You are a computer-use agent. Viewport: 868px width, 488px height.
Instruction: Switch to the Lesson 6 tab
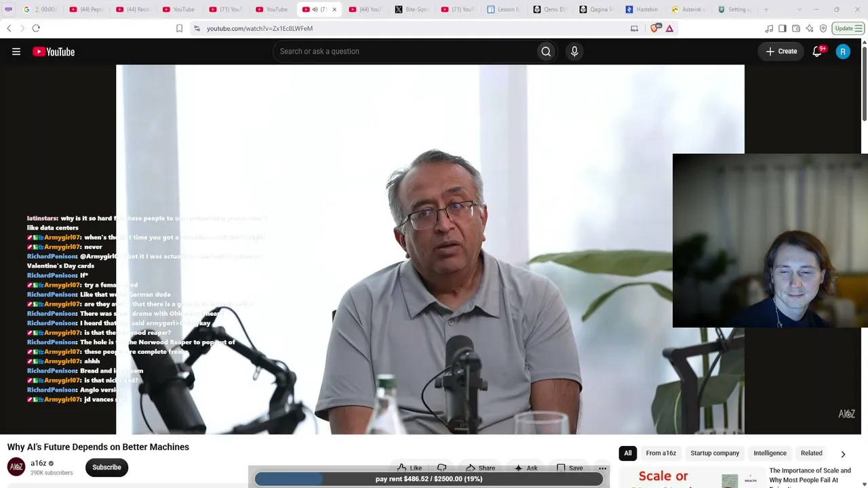503,9
